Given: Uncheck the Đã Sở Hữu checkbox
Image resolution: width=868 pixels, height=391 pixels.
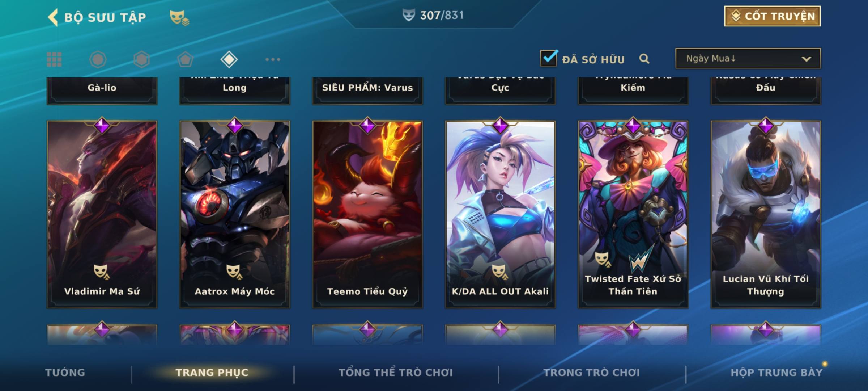Looking at the screenshot, I should 549,58.
